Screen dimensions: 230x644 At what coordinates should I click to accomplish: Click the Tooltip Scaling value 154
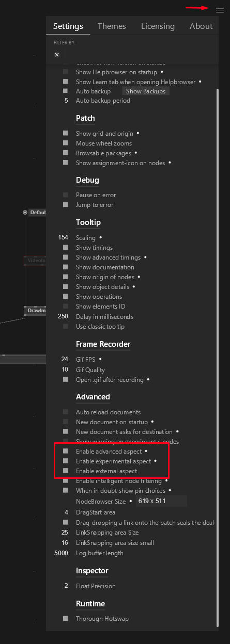tap(63, 238)
